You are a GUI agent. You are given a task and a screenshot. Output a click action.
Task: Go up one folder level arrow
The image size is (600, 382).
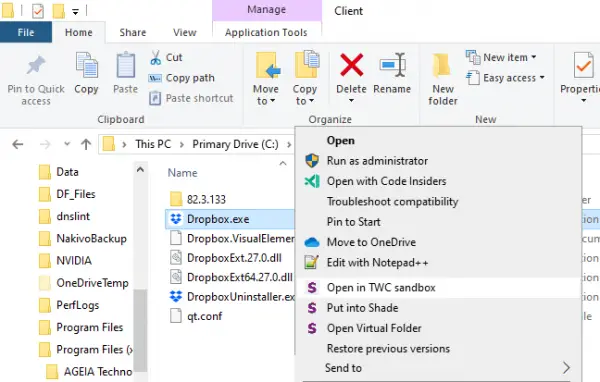click(x=86, y=144)
